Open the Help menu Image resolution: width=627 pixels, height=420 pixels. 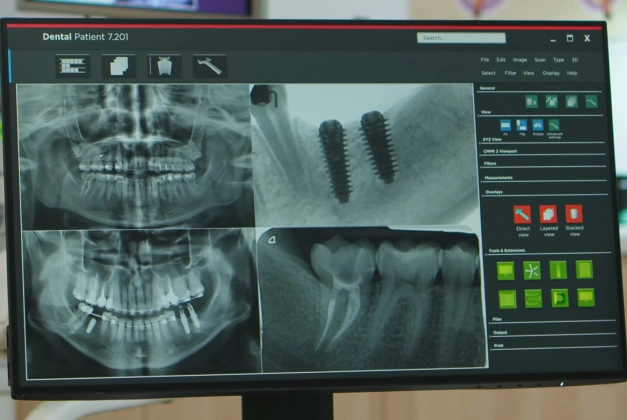(x=572, y=73)
